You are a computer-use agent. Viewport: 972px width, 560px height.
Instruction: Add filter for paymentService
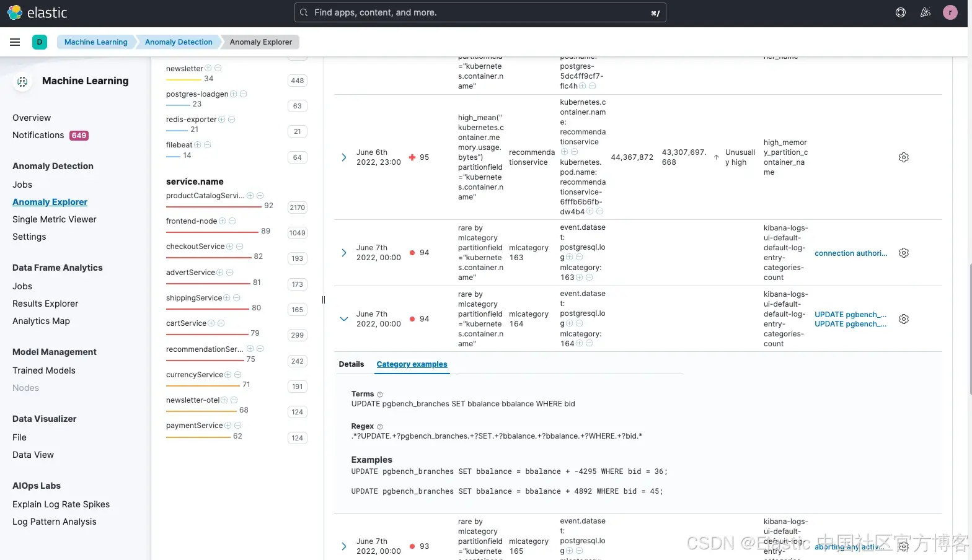coord(228,426)
